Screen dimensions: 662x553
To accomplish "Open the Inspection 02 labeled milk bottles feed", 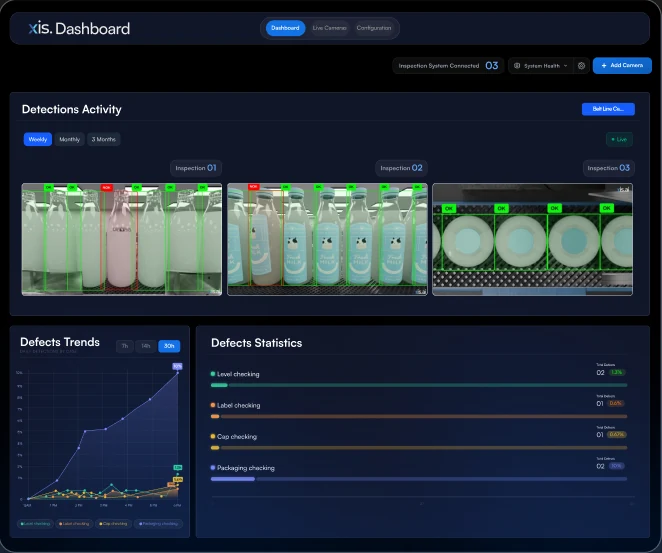I will coord(327,239).
